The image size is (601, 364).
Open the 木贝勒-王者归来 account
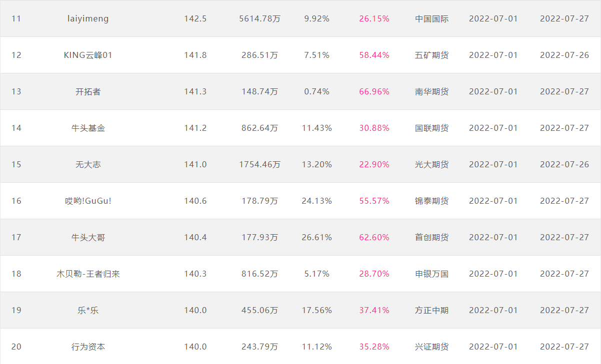click(88, 274)
